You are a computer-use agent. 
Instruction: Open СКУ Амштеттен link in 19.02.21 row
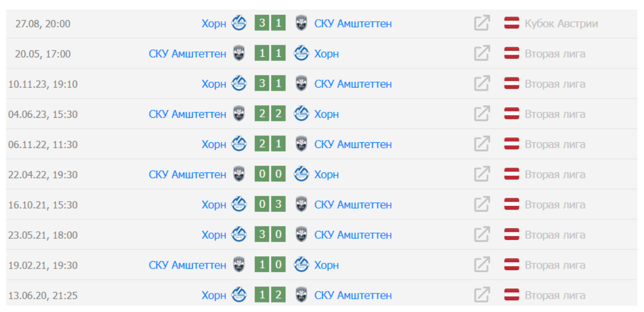click(187, 265)
